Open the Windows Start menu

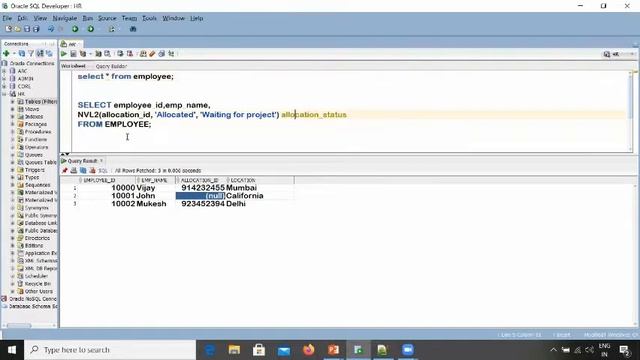(12, 350)
